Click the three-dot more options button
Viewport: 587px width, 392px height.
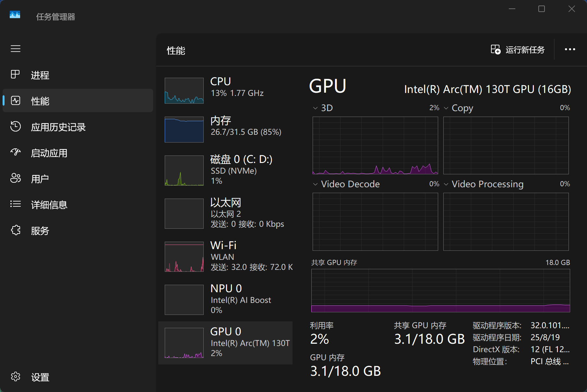(570, 50)
